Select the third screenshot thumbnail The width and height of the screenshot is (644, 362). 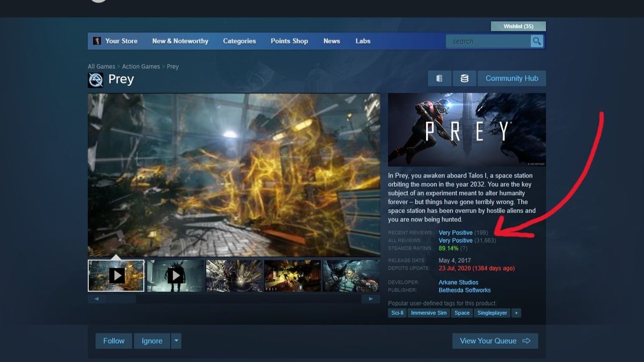(234, 276)
